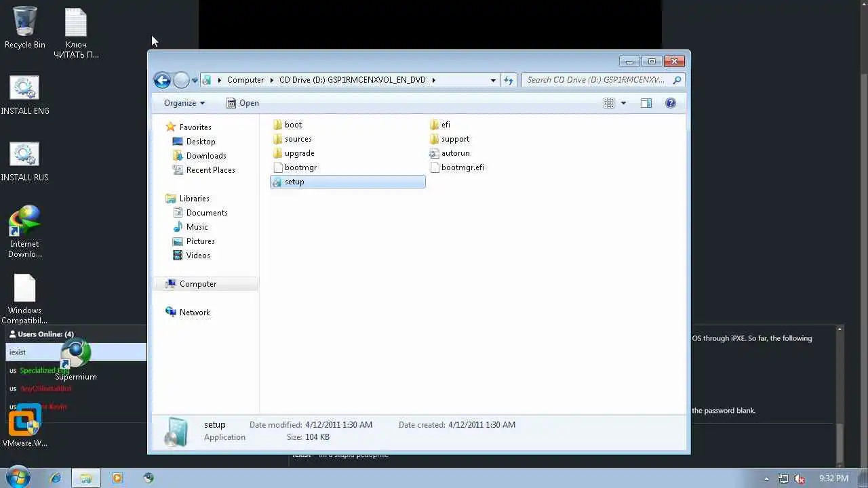Select the Internet Download Manager shortcut
Screen dimensions: 868x488
25,232
